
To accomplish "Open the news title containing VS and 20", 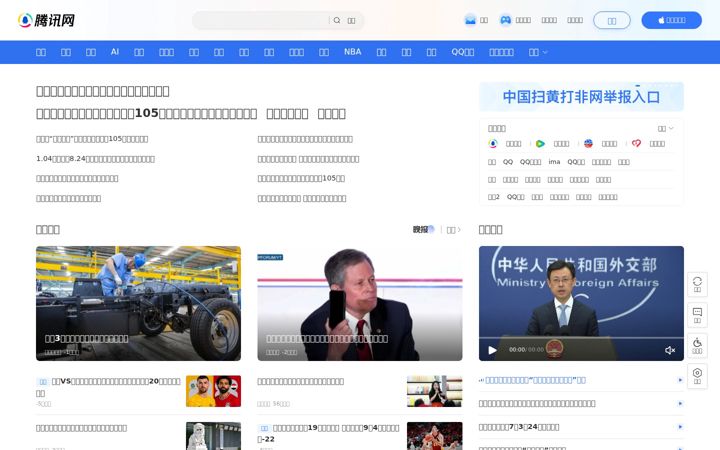I will click(x=108, y=387).
